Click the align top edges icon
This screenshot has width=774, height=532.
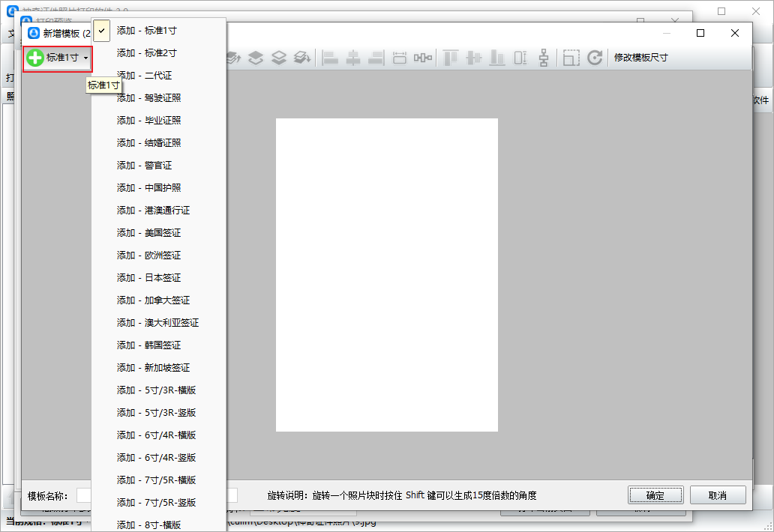point(450,58)
